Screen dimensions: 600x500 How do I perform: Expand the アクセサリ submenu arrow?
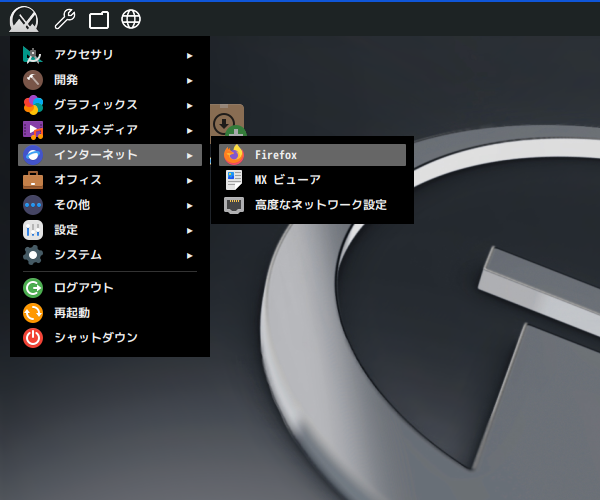190,55
